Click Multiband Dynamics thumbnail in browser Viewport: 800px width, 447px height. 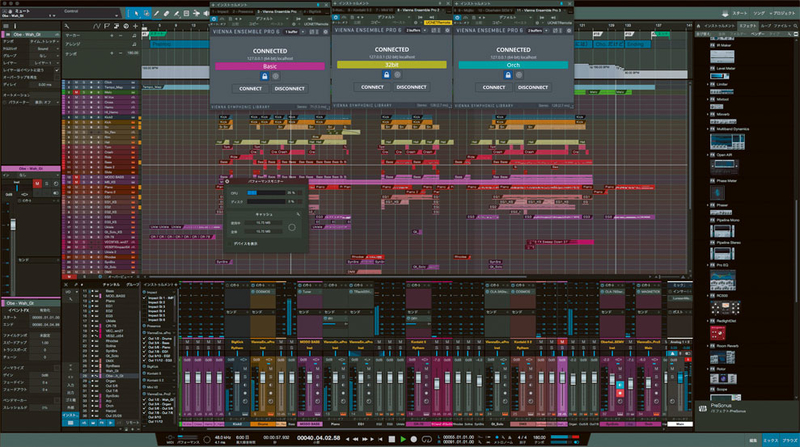point(728,142)
